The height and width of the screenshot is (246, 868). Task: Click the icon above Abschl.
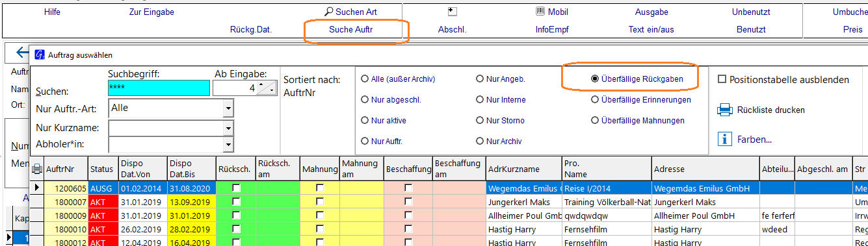(x=452, y=12)
